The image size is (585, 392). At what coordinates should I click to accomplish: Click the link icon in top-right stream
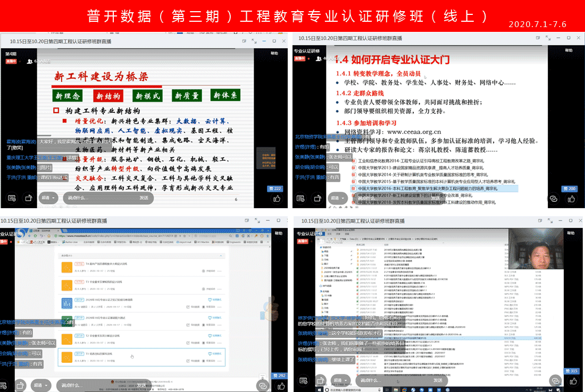click(553, 198)
